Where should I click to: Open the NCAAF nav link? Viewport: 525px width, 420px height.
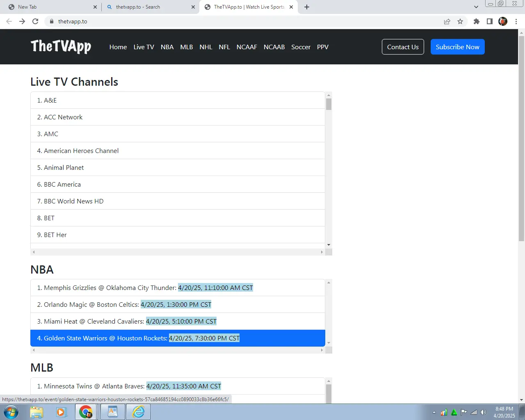(x=247, y=47)
